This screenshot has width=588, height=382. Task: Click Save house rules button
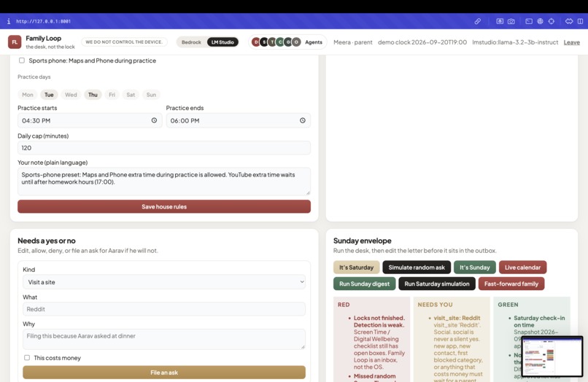pyautogui.click(x=164, y=206)
